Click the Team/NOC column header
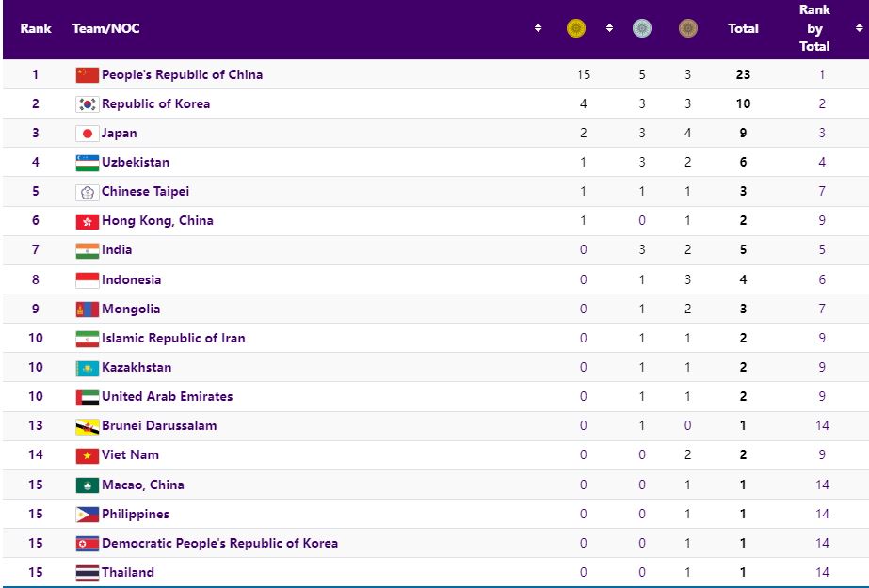Screen dimensions: 869x588 [x=105, y=28]
